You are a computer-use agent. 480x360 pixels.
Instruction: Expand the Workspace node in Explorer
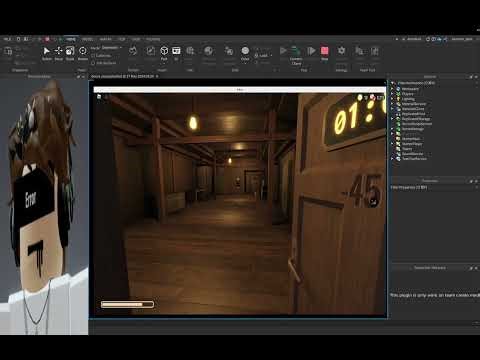pos(393,89)
